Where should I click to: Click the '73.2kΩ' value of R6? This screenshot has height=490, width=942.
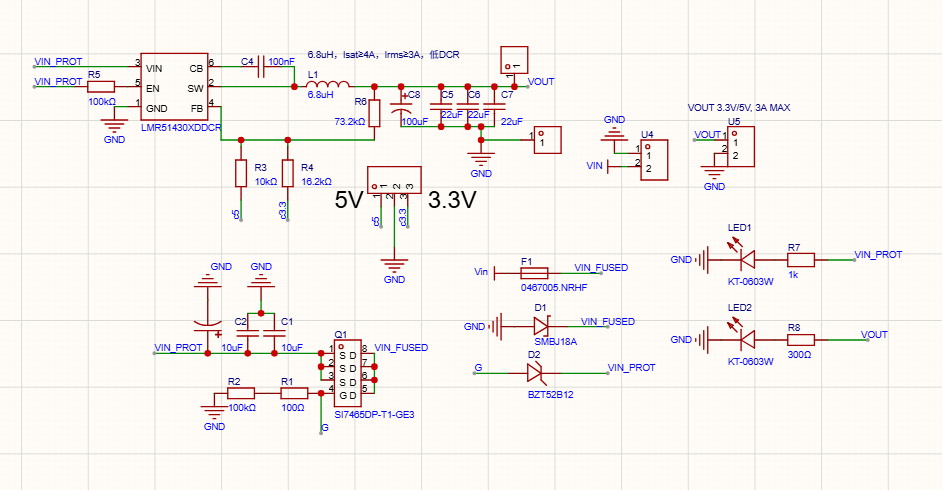coord(350,121)
